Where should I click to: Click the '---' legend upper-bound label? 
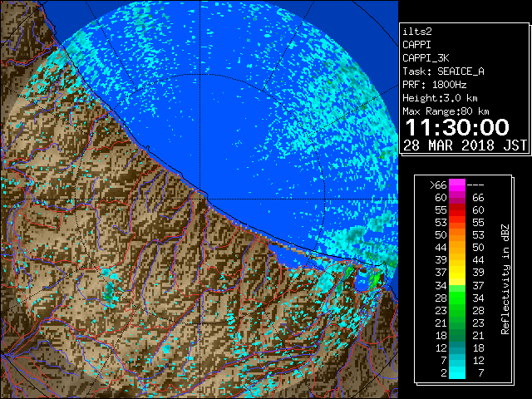475,185
